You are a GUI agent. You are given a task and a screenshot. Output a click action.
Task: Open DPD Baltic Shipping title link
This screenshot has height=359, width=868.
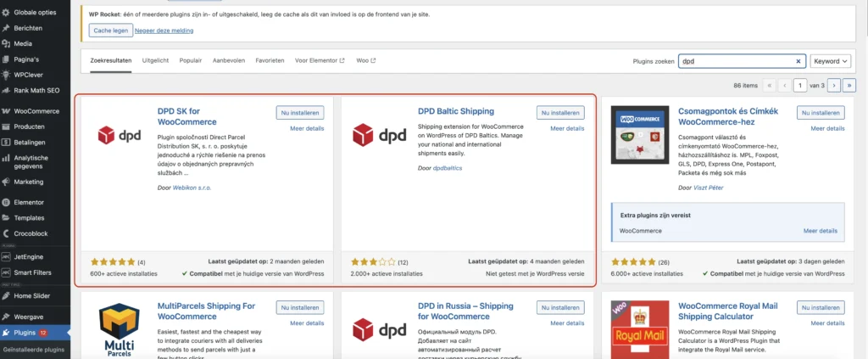click(456, 111)
